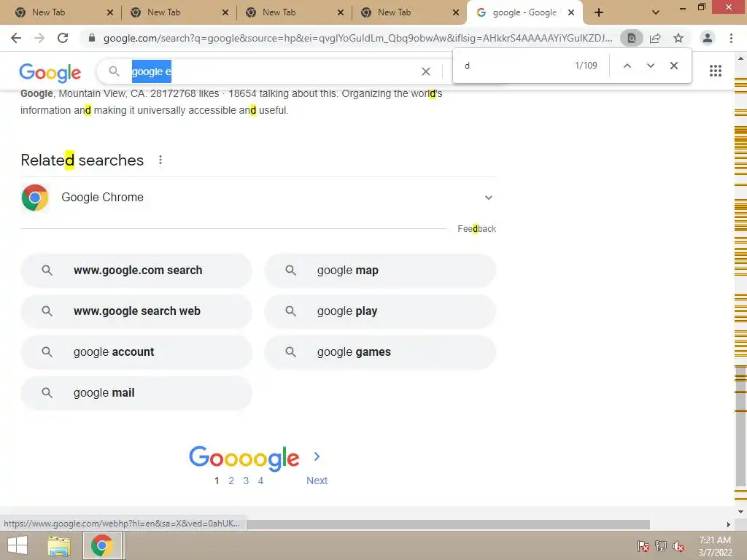Click the Google logo in header
Screen dimensions: 747x560
[50, 72]
